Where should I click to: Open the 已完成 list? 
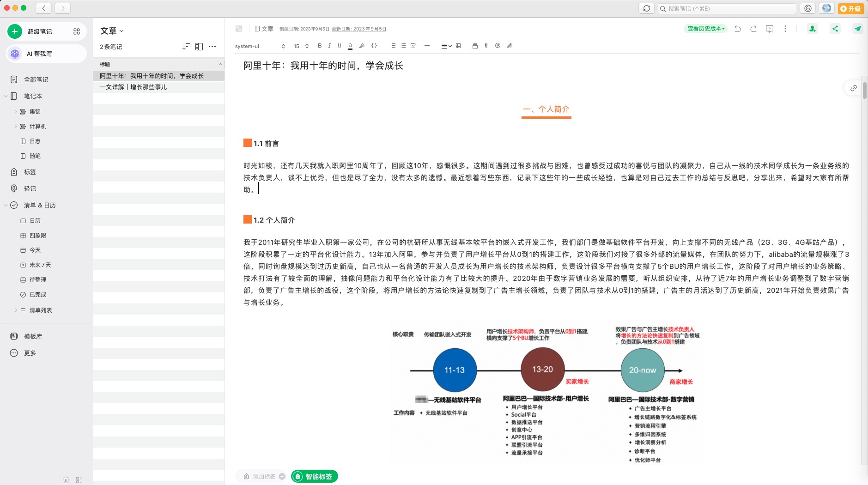pos(38,294)
